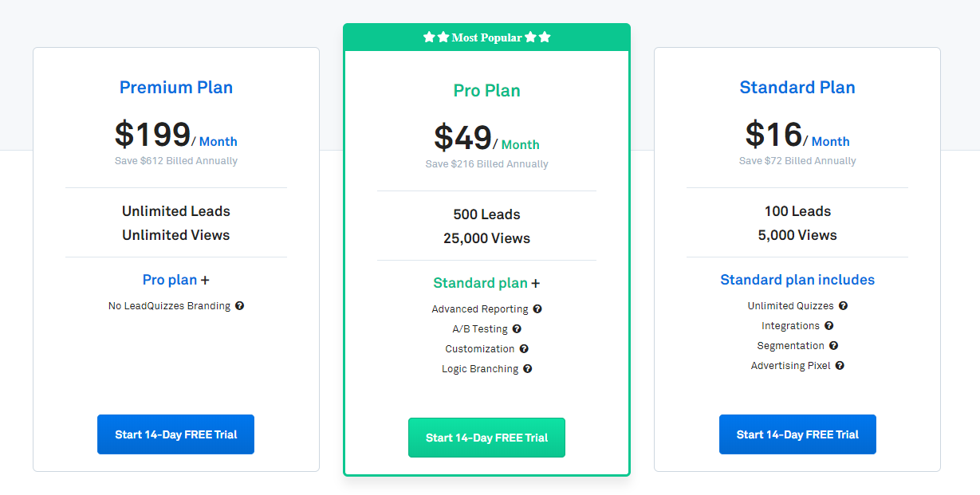Click the Premium Plan heading
The width and height of the screenshot is (980, 495).
click(x=176, y=88)
